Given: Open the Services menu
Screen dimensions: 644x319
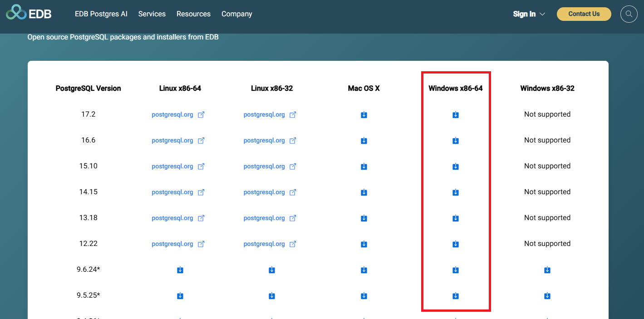Looking at the screenshot, I should pyautogui.click(x=152, y=14).
